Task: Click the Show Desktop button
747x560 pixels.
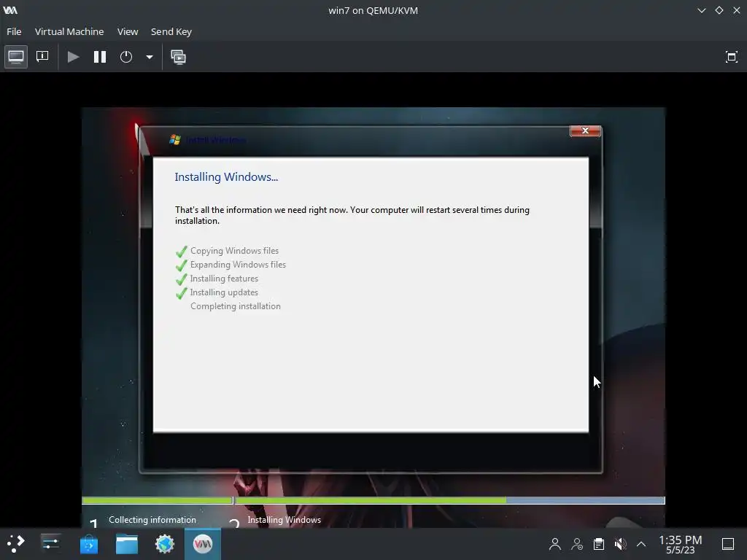Action: coord(728,544)
